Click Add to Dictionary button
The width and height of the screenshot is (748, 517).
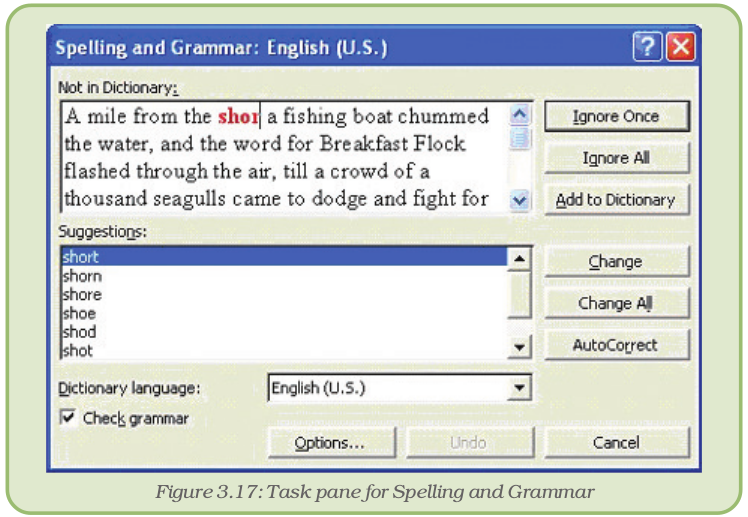616,200
